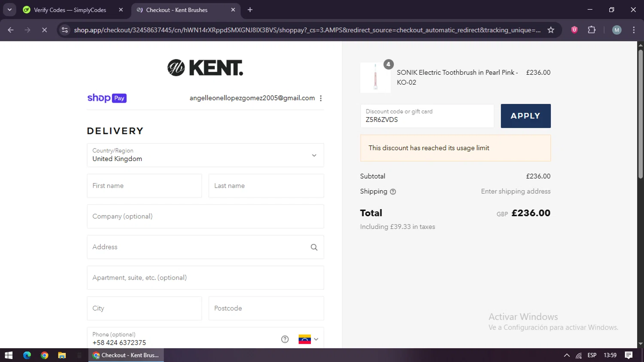Open the clock showing 13:59
The image size is (644, 362).
[x=610, y=355]
